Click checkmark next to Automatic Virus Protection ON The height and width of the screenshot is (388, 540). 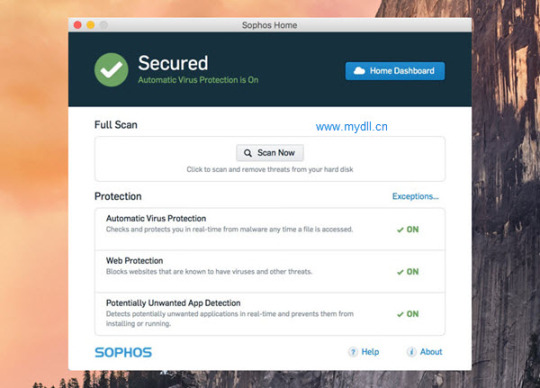coord(400,230)
